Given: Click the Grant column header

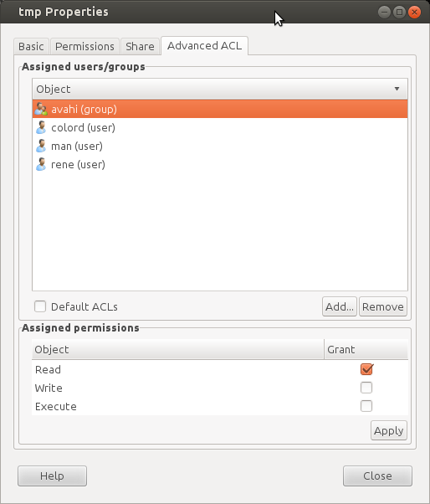Looking at the screenshot, I should [x=366, y=349].
